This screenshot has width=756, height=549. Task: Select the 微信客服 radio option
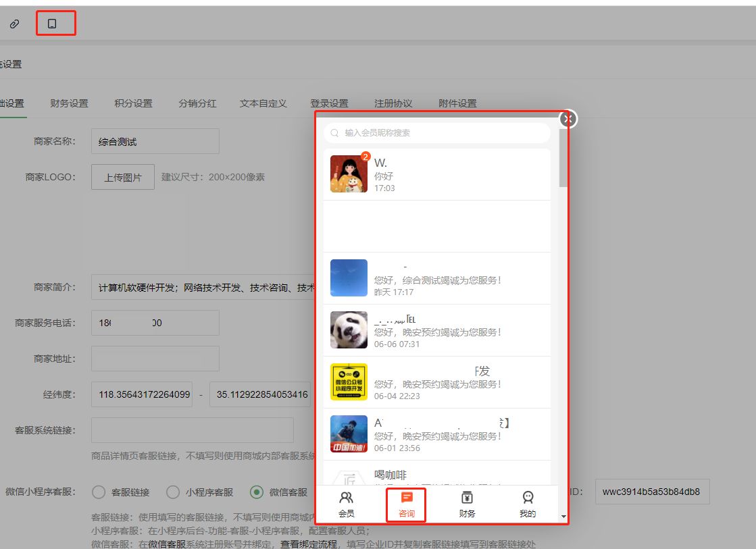click(257, 492)
